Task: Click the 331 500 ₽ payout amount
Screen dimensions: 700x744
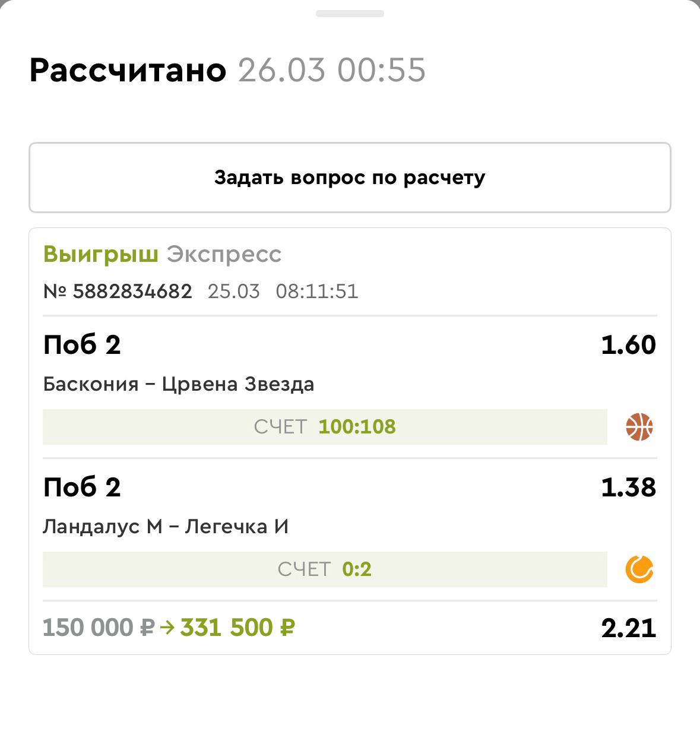Action: coord(237,628)
